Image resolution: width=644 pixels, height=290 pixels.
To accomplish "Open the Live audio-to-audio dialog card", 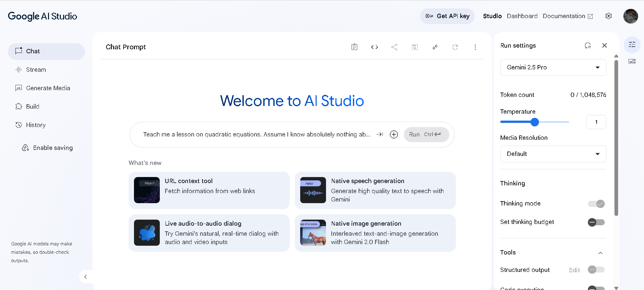I will pyautogui.click(x=209, y=233).
